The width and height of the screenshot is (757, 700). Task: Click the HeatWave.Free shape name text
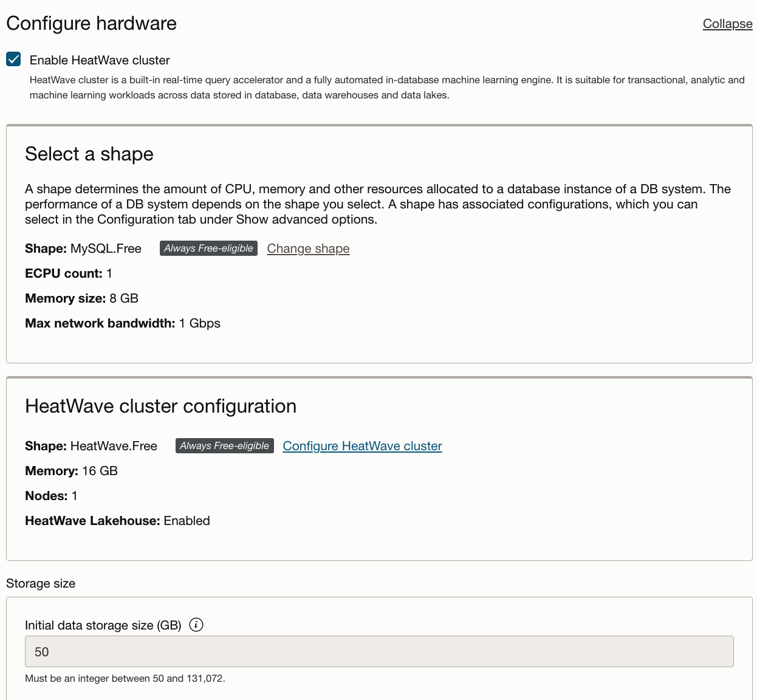pos(114,446)
